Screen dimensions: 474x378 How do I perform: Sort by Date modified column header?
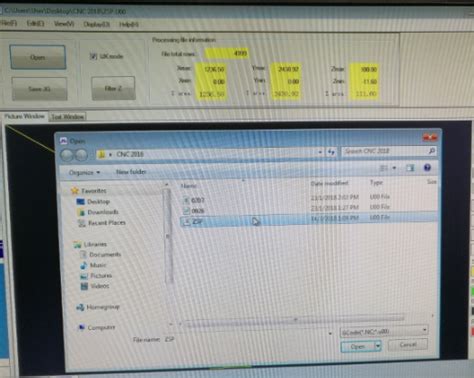[329, 183]
